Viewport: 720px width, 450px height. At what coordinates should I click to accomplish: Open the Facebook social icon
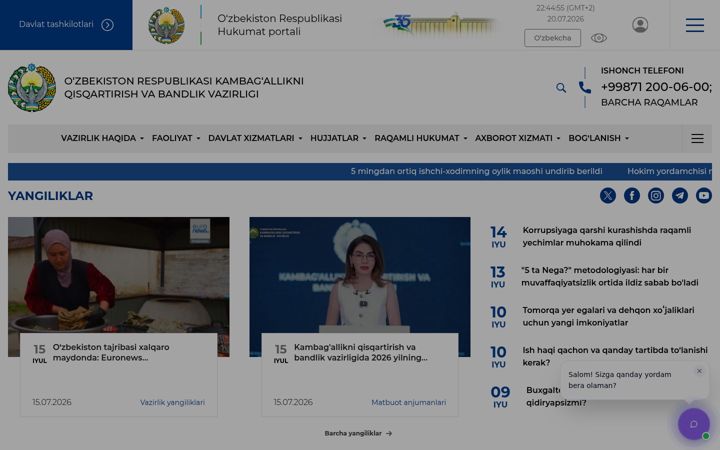[632, 196]
